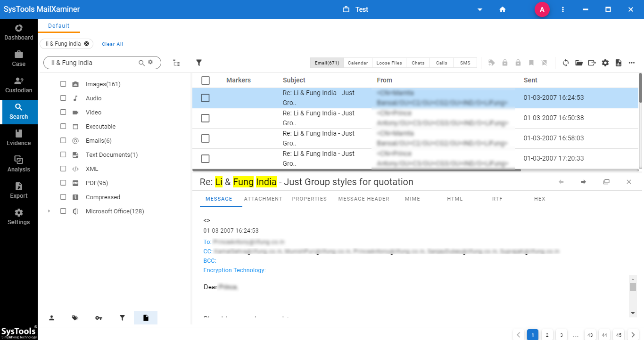Click the open folder icon in toolbar
The height and width of the screenshot is (340, 644).
click(579, 63)
